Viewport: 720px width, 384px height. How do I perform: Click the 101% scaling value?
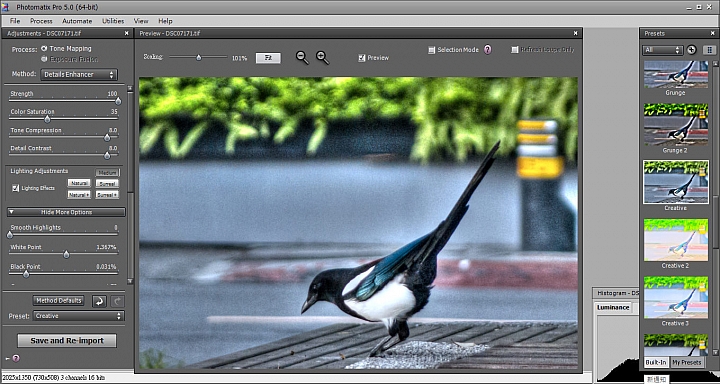239,58
